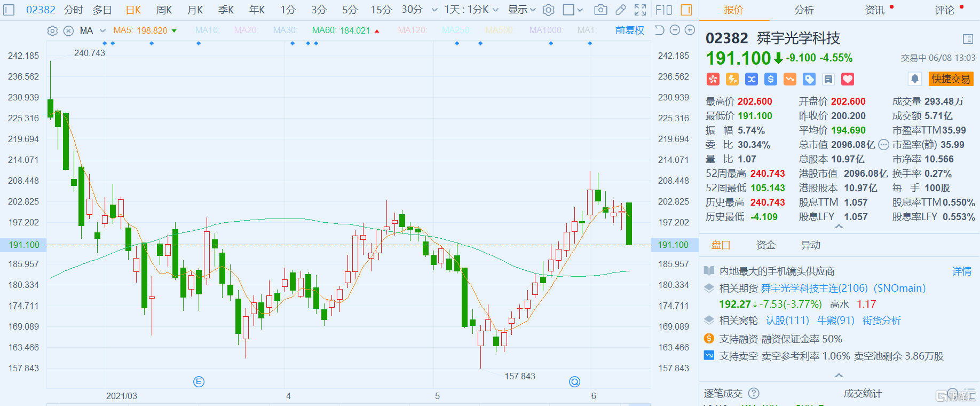980x406 pixels.
Task: Open MA indicator settings gear
Action: pyautogui.click(x=52, y=31)
